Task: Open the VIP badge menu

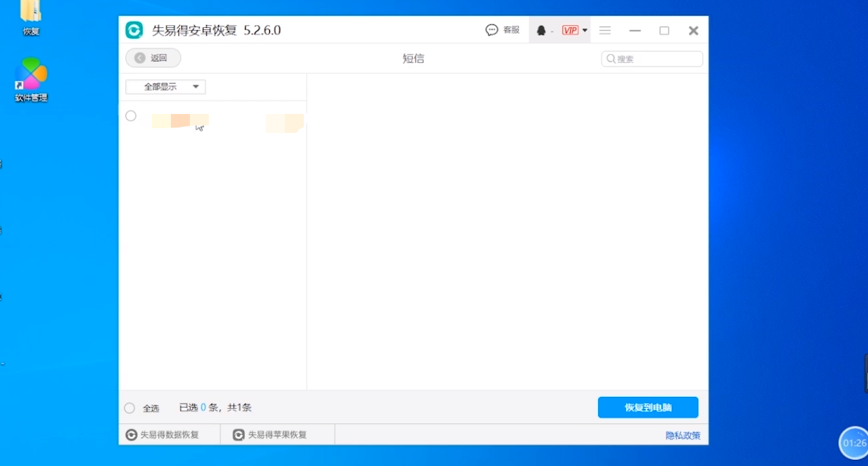Action: pyautogui.click(x=570, y=31)
